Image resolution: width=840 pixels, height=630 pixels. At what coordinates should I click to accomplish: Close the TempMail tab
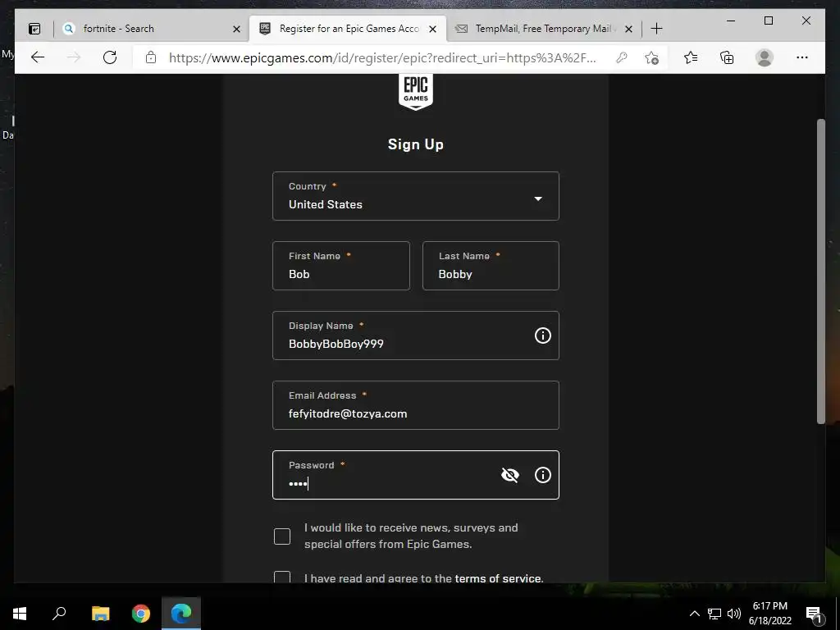tap(629, 29)
